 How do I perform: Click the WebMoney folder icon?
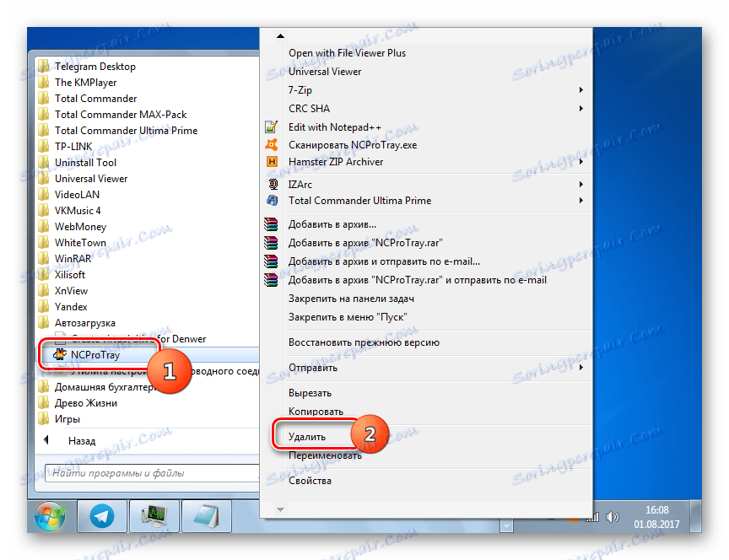(43, 226)
